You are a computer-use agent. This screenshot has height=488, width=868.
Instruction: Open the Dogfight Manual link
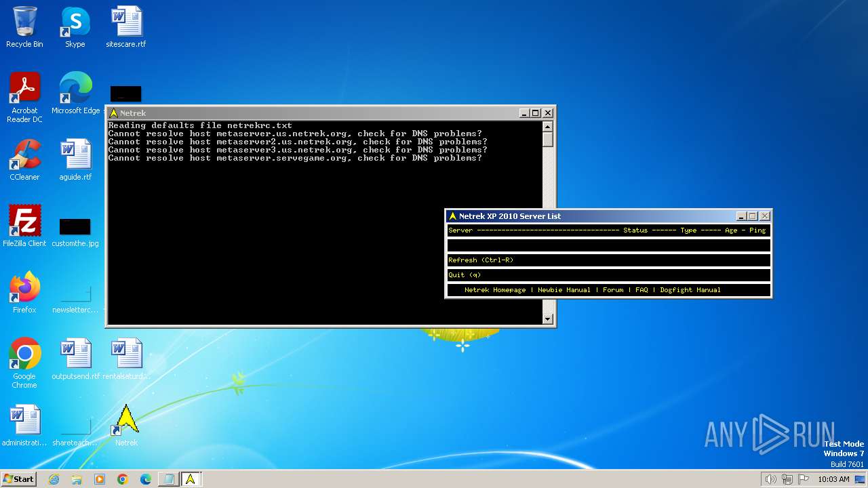point(690,290)
